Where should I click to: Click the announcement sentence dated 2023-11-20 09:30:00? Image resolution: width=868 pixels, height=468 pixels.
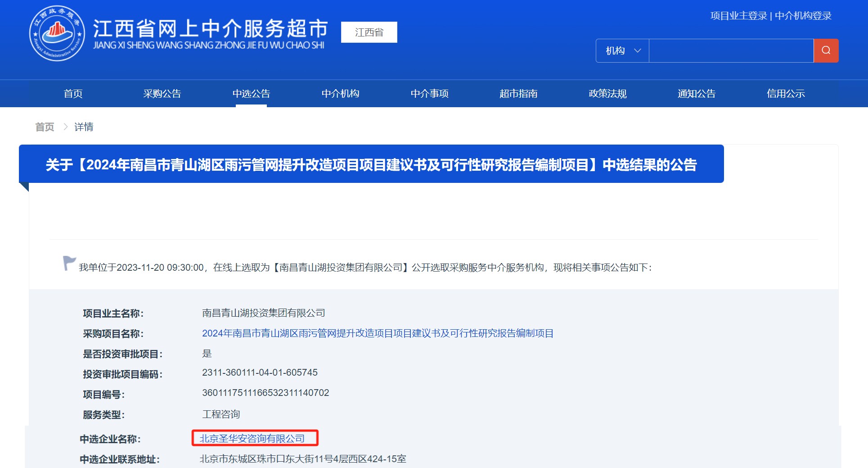click(365, 268)
